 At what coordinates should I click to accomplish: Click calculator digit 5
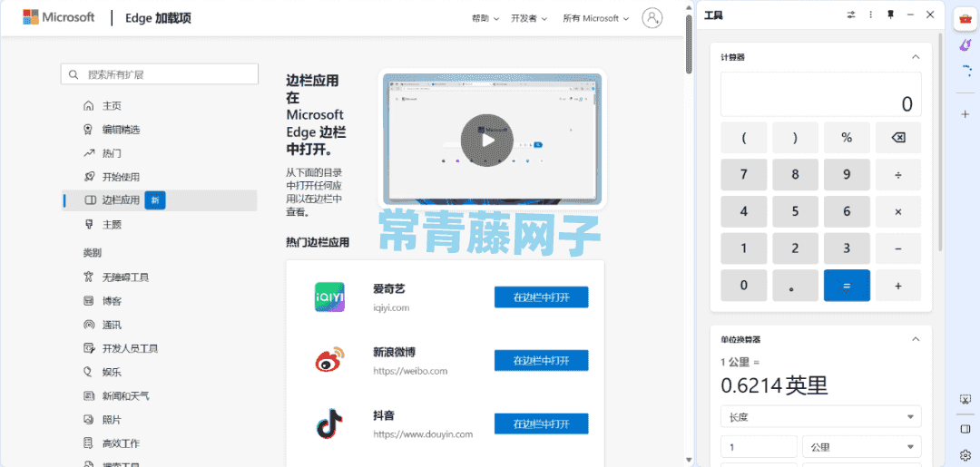(x=795, y=211)
